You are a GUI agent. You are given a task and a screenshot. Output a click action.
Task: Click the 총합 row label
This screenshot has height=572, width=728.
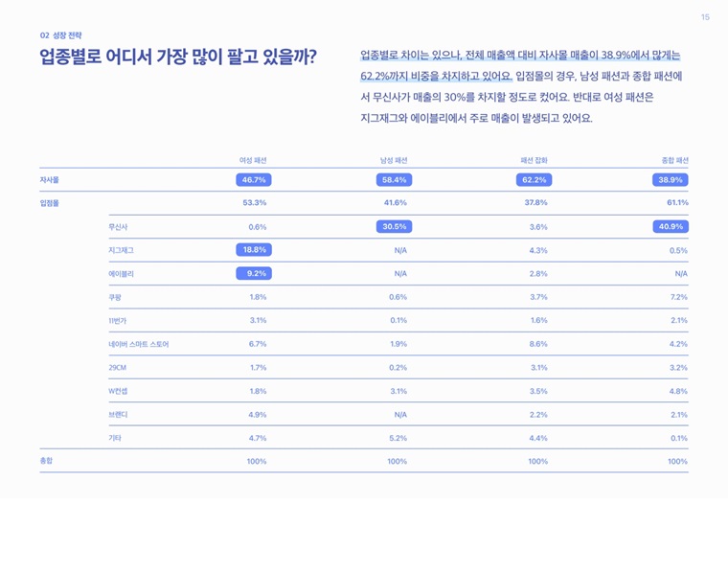pyautogui.click(x=46, y=461)
